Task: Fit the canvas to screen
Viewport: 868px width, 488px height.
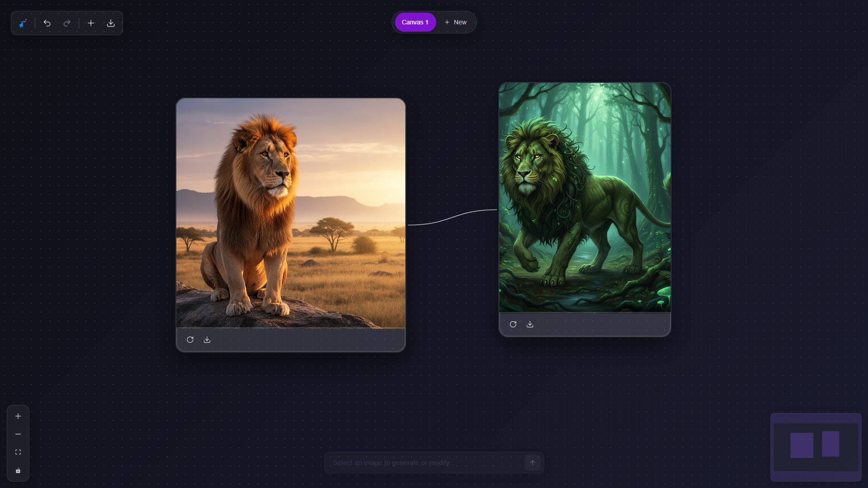Action: [x=18, y=452]
